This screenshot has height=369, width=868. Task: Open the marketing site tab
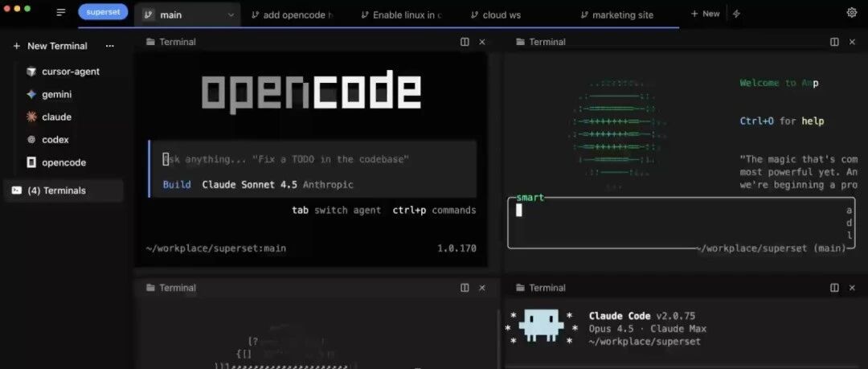tap(617, 15)
